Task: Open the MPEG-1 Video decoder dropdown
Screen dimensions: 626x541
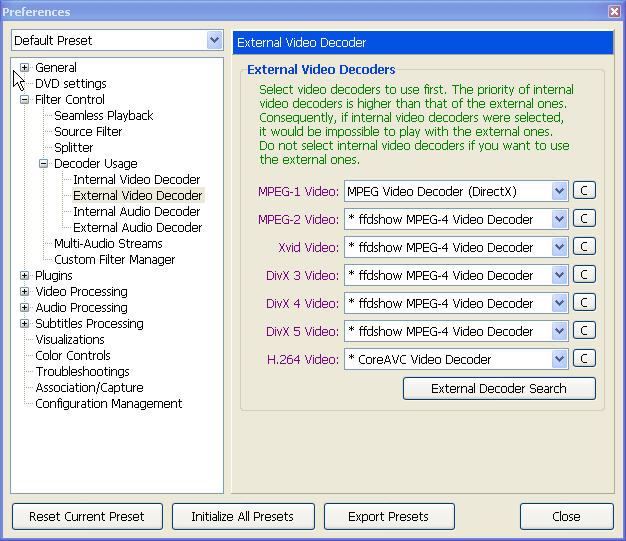Action: (558, 191)
